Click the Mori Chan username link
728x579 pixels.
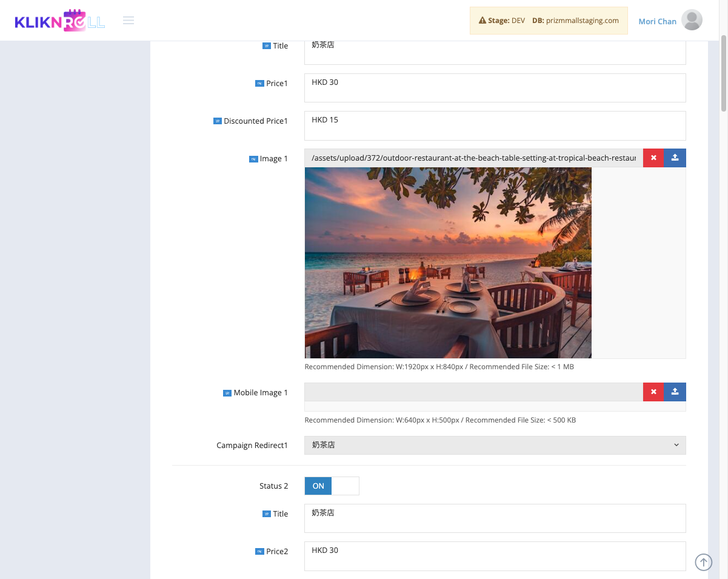pos(657,21)
